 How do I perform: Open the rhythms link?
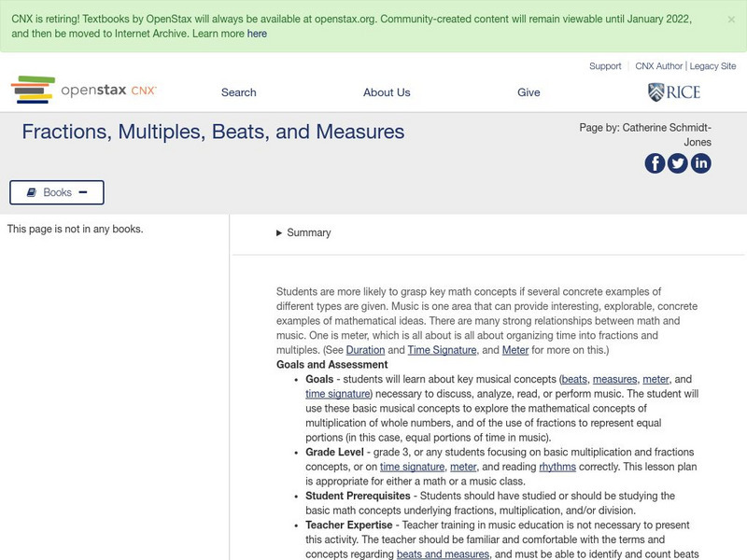click(557, 467)
